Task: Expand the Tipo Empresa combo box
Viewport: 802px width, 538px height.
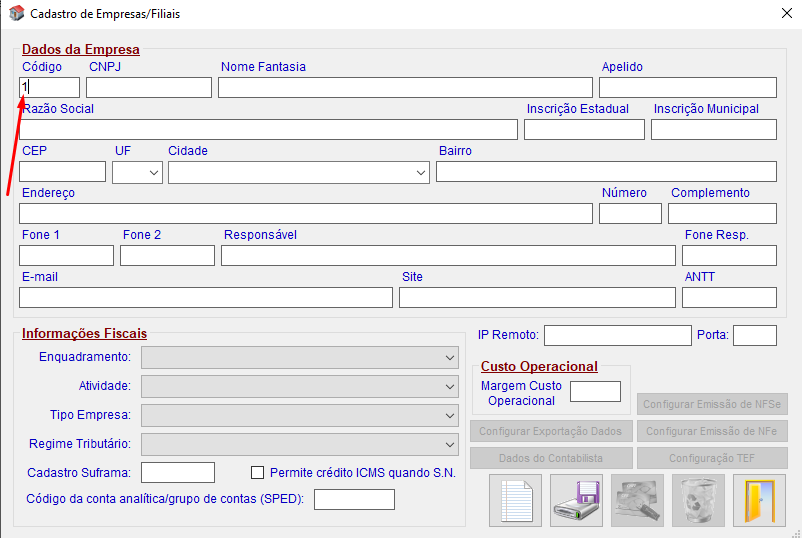Action: (x=300, y=416)
